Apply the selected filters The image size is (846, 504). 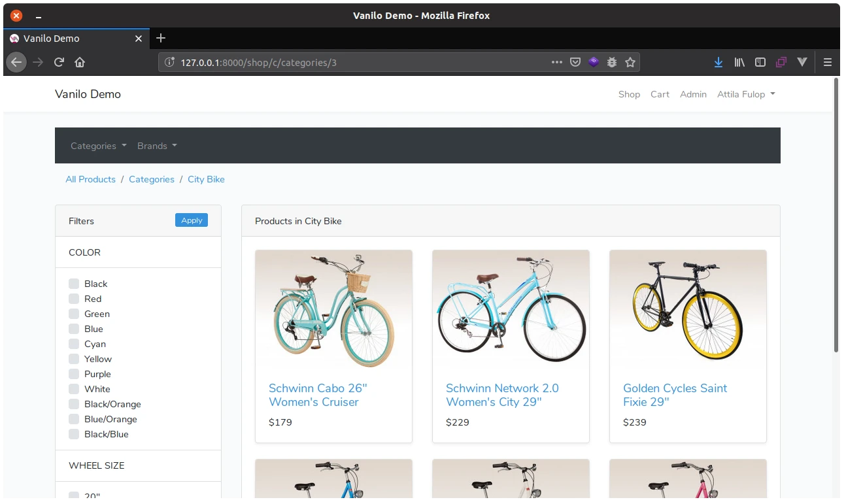[192, 220]
